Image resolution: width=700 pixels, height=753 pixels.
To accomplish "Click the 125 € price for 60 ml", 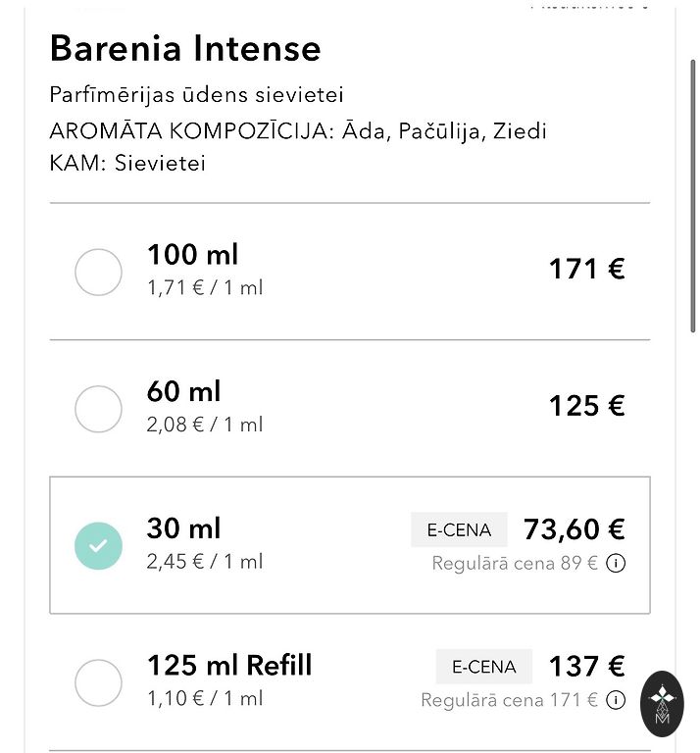I will [x=586, y=406].
